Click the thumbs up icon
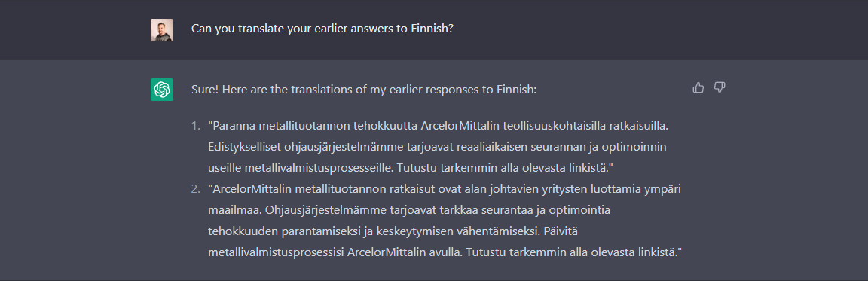This screenshot has height=281, width=868. [698, 87]
